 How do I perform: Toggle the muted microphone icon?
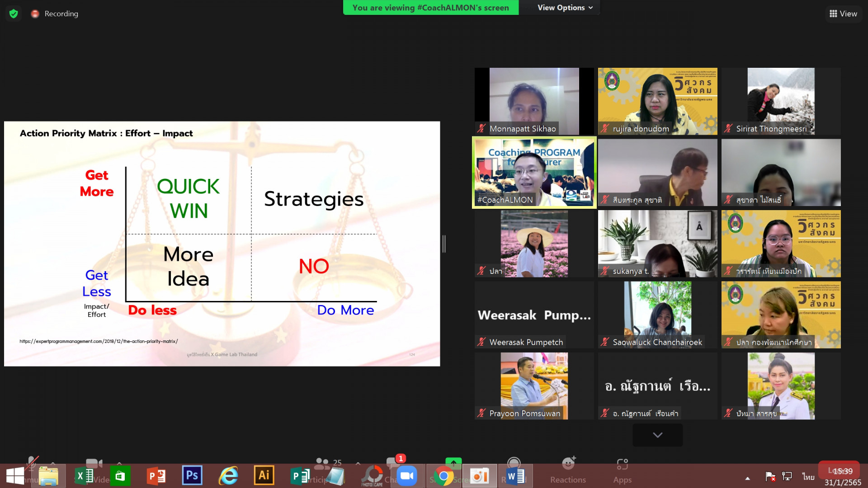pyautogui.click(x=32, y=462)
